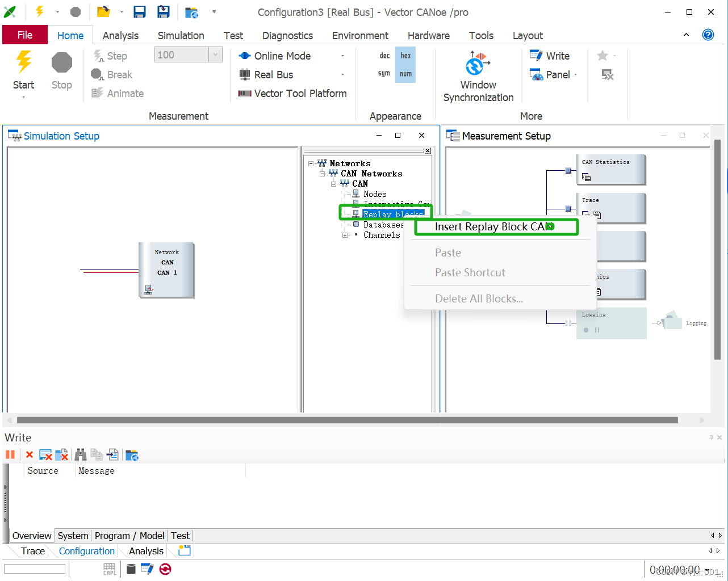Open the animation value 100 combo box
Image resolution: width=728 pixels, height=581 pixels.
[x=188, y=55]
